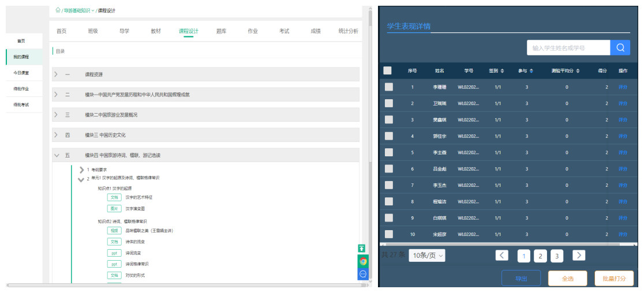Click the Chrome browser floating icon
Screen dimensions: 644x293
(362, 261)
